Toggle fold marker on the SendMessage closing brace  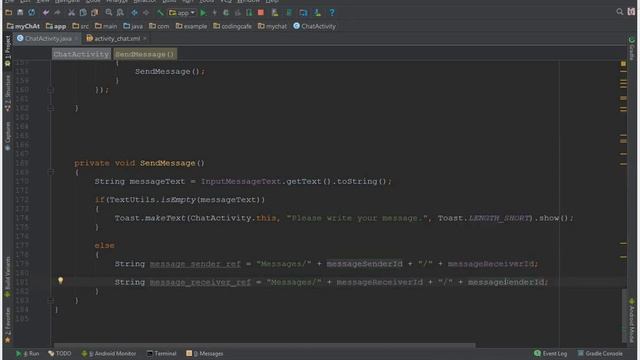point(51,300)
